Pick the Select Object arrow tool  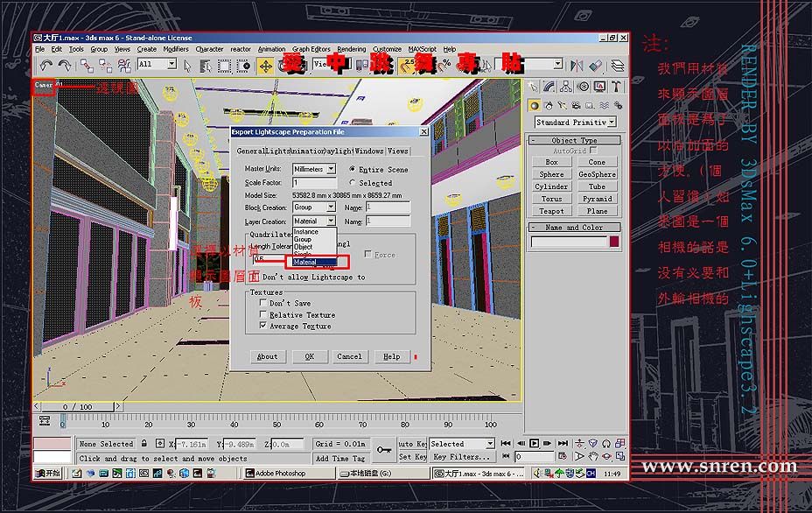click(187, 66)
